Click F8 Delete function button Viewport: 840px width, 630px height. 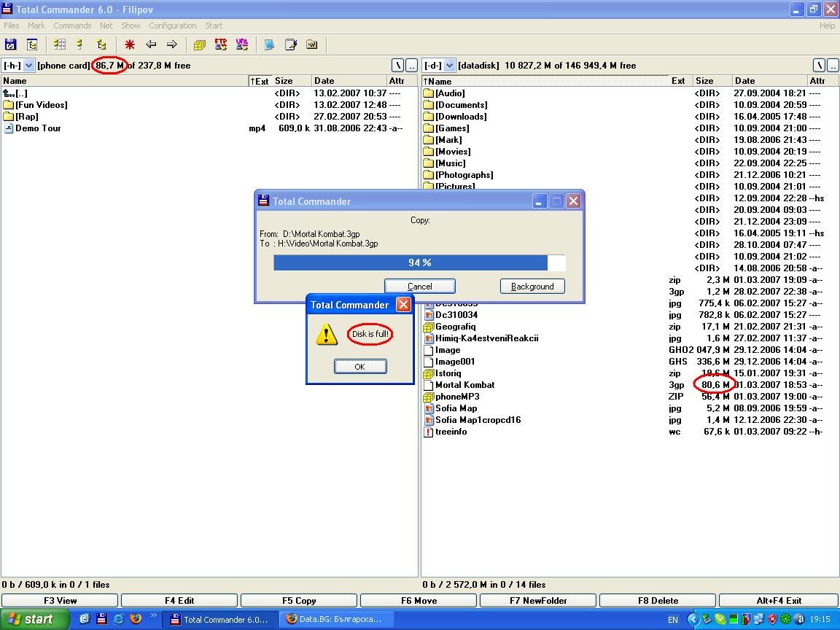[x=658, y=601]
